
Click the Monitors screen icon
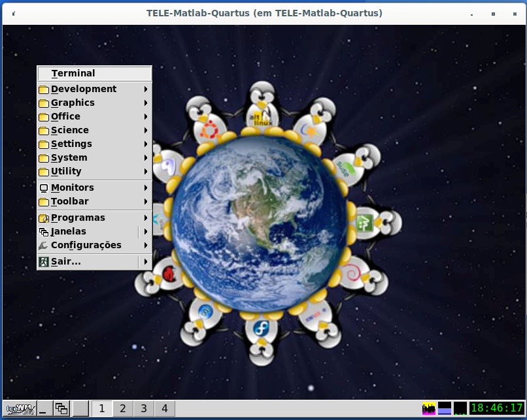(x=44, y=188)
